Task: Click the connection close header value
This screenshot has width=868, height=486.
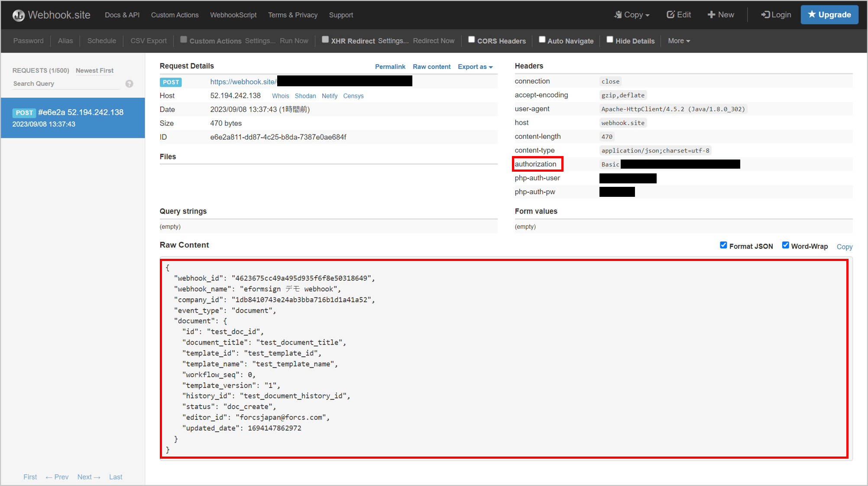Action: tap(610, 81)
